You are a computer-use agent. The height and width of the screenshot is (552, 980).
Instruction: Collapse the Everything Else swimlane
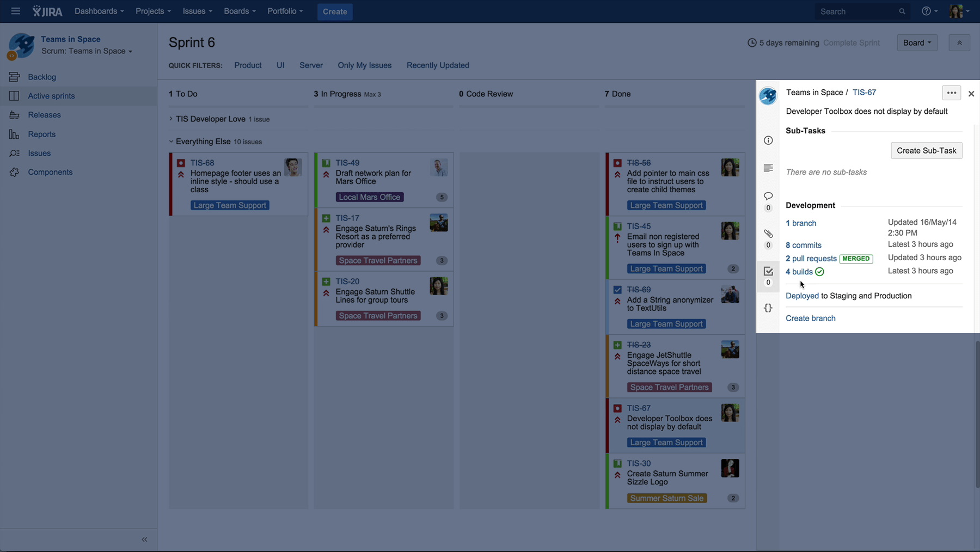(171, 142)
